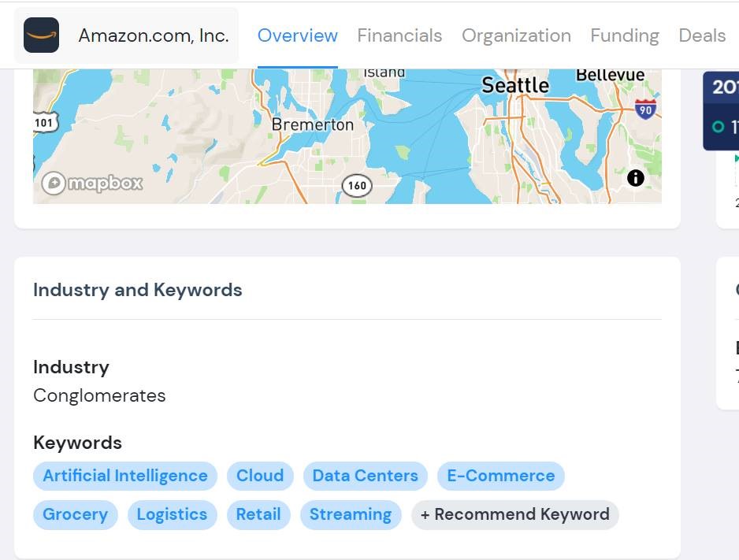Select the Streaming keyword tag
This screenshot has height=560, width=739.
point(351,514)
